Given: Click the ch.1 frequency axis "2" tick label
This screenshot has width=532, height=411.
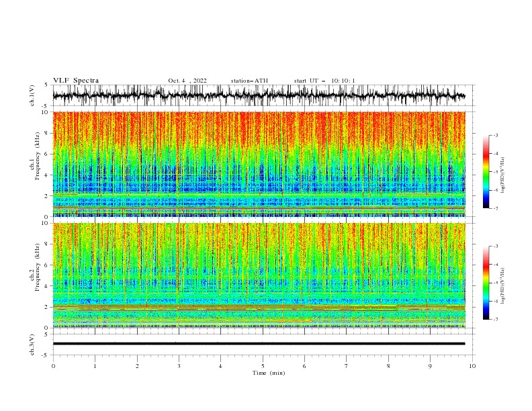Looking at the screenshot, I should (47, 196).
